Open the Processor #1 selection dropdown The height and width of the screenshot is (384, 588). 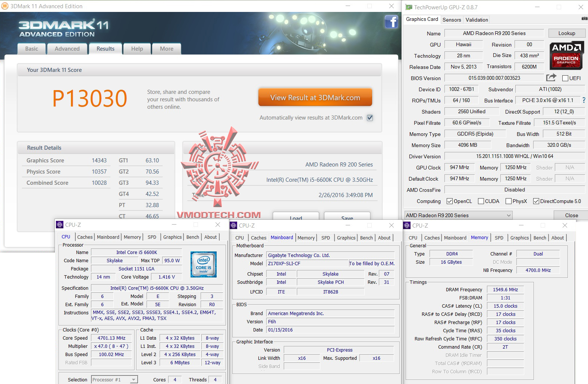114,380
